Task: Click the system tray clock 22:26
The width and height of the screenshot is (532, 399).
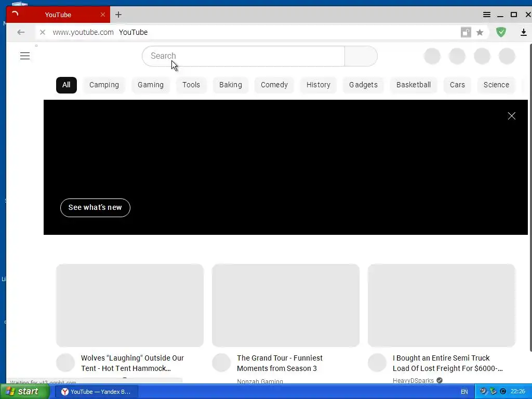Action: [518, 392]
